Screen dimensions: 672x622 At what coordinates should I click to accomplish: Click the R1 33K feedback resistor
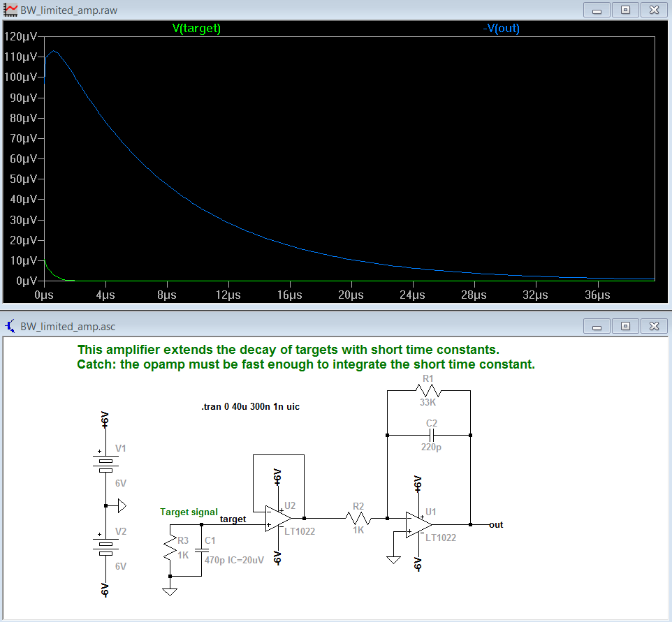point(428,391)
